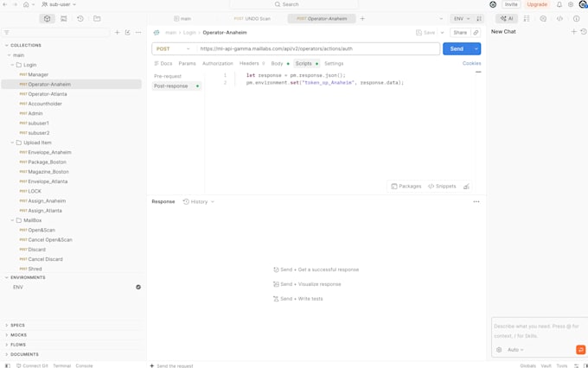Switch to the Authorization tab
The height and width of the screenshot is (368, 588).
click(x=218, y=63)
